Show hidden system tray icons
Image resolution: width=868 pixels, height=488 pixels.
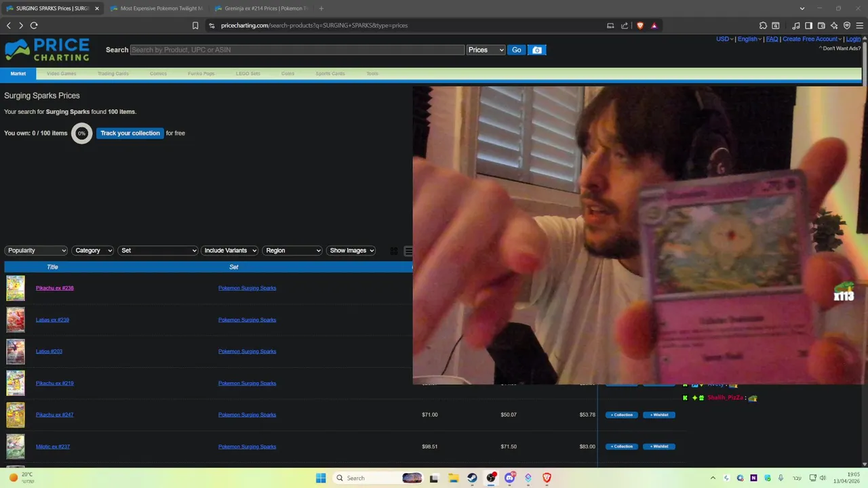point(713,478)
